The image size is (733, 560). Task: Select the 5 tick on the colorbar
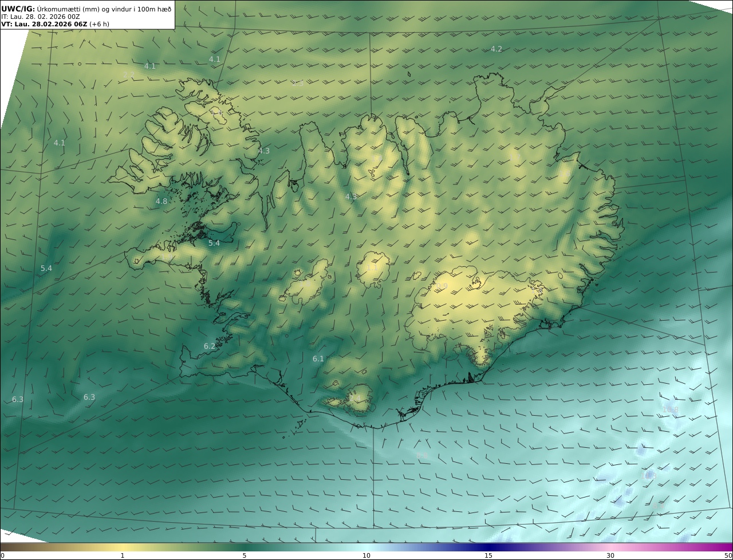245,555
